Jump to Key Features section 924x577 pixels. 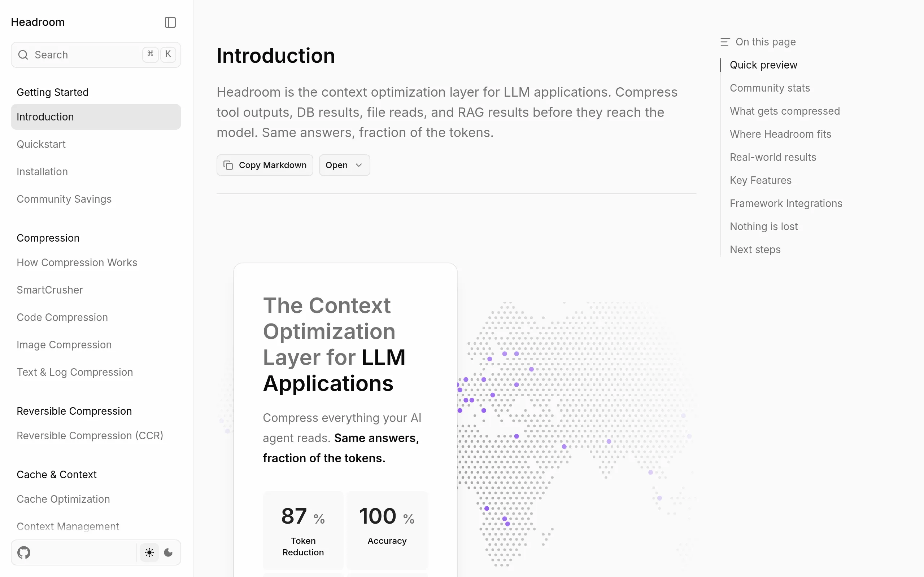pyautogui.click(x=760, y=181)
